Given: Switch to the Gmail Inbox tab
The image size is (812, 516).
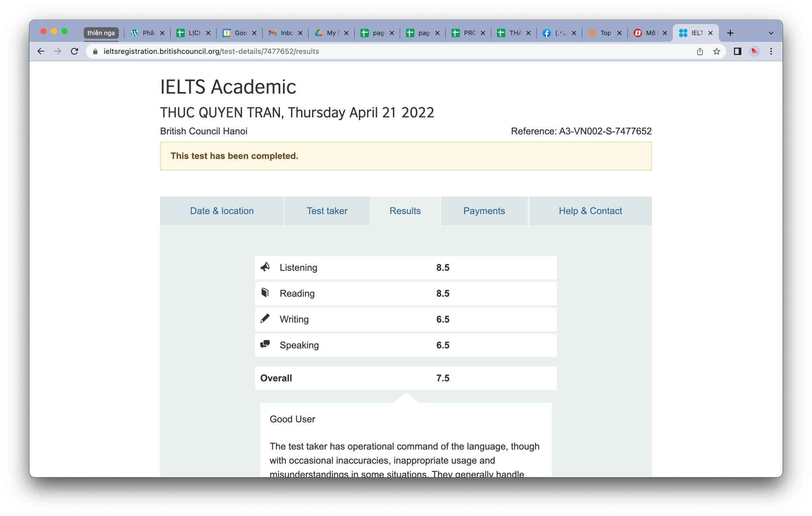Looking at the screenshot, I should click(282, 33).
